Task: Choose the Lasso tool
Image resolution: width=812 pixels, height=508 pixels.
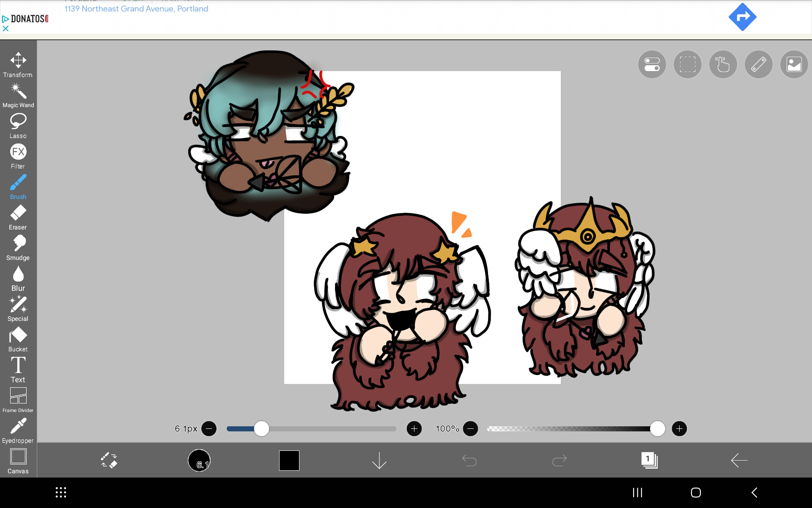Action: tap(18, 126)
